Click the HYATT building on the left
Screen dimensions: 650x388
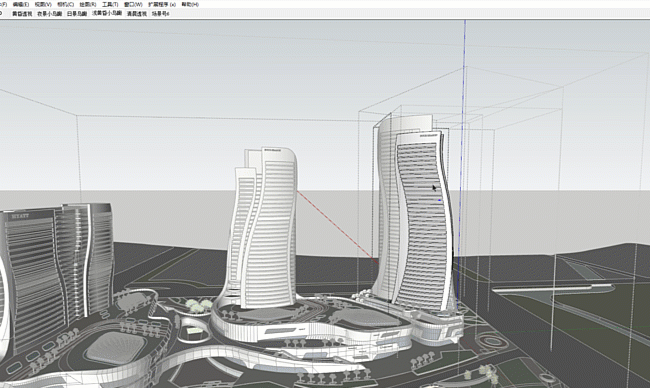click(29, 282)
